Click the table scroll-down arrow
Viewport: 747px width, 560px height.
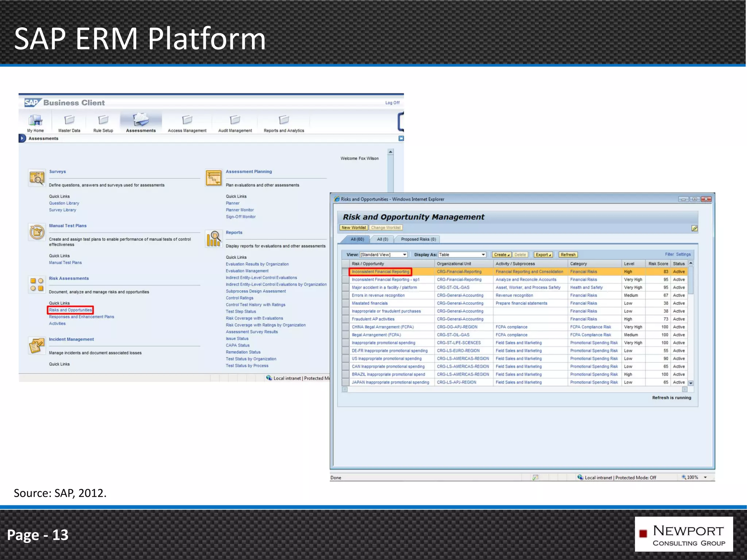(690, 383)
